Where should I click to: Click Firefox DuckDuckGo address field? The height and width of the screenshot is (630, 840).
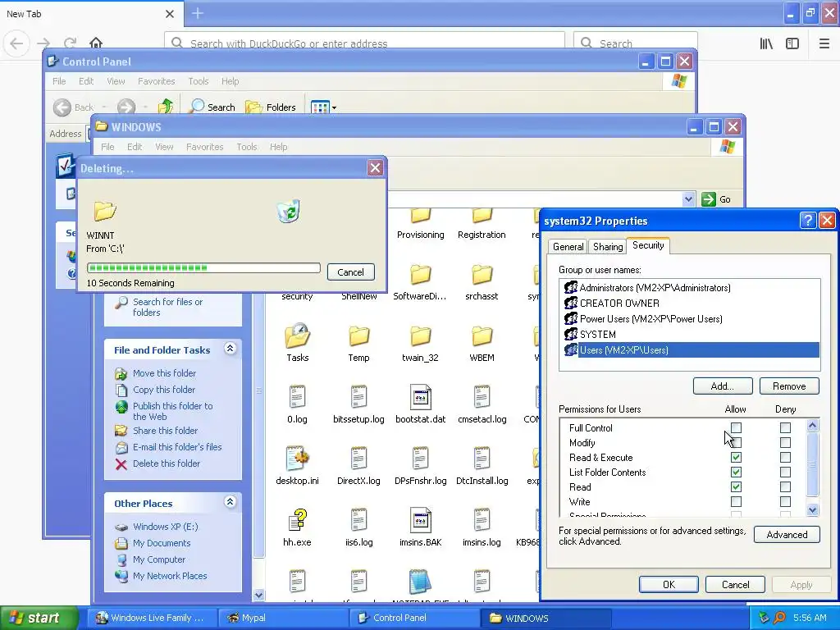click(x=364, y=43)
